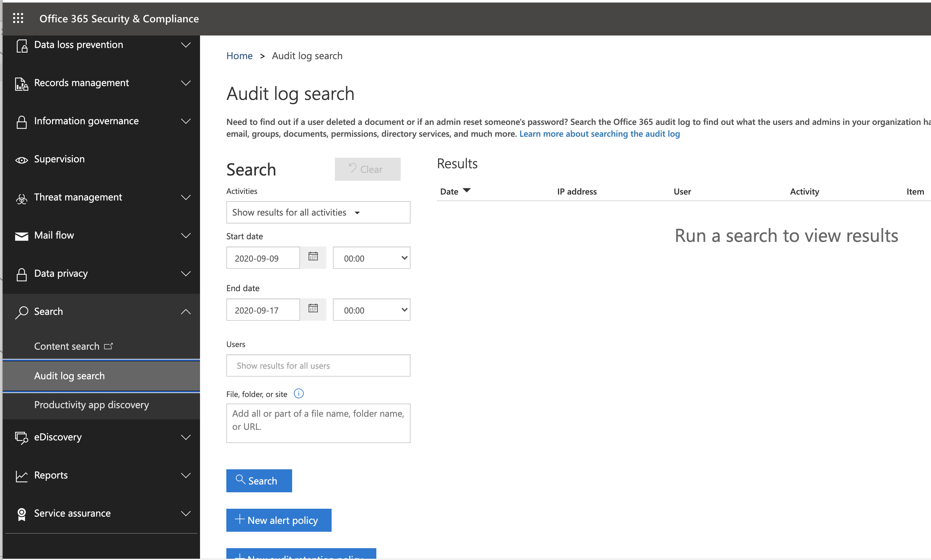Expand the eDiscovery section chevron

[x=186, y=437]
